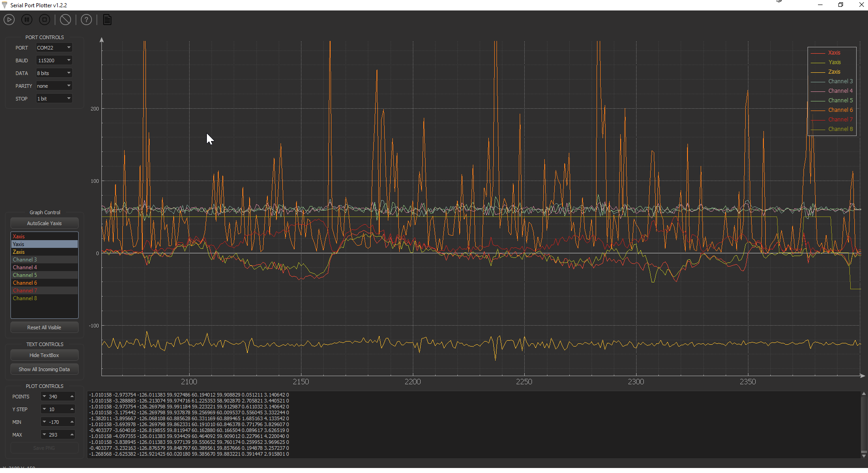This screenshot has height=473, width=868.
Task: Open the PARITY dropdown set to none
Action: (x=53, y=86)
